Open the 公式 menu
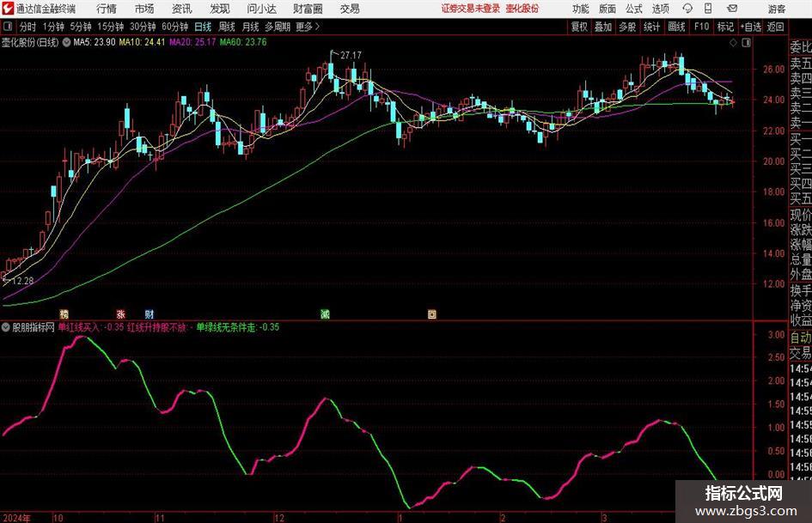The width and height of the screenshot is (812, 523). tap(634, 9)
